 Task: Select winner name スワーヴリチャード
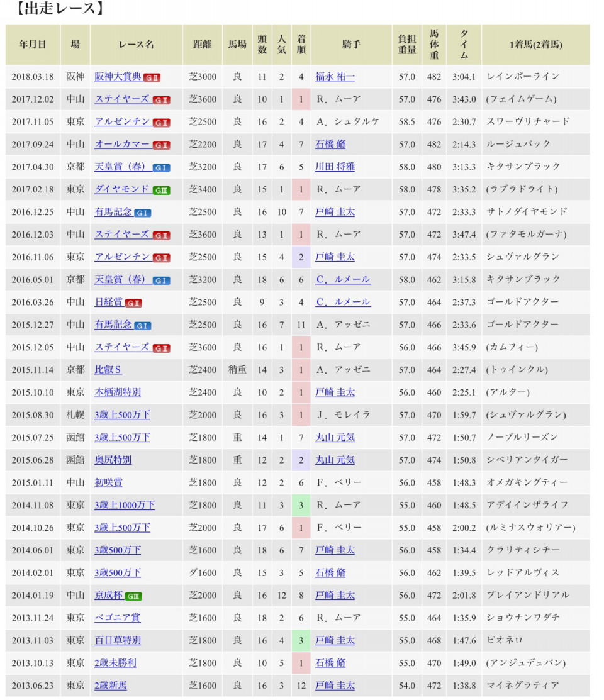(x=528, y=122)
